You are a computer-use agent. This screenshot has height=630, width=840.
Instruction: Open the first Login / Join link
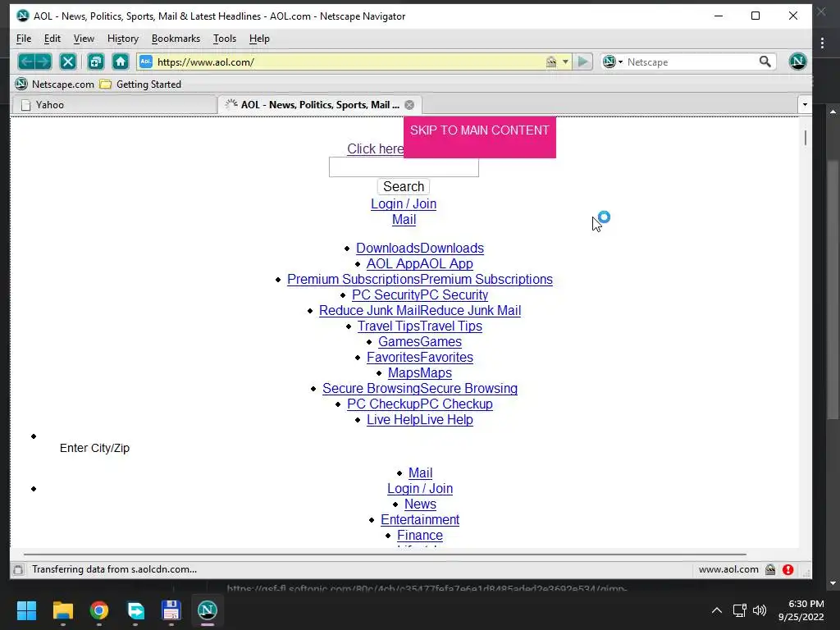coord(404,204)
